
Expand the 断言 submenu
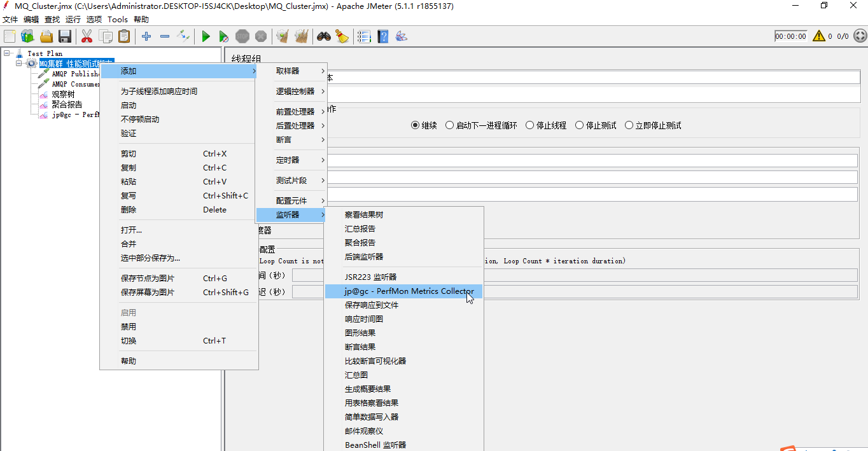pos(291,139)
